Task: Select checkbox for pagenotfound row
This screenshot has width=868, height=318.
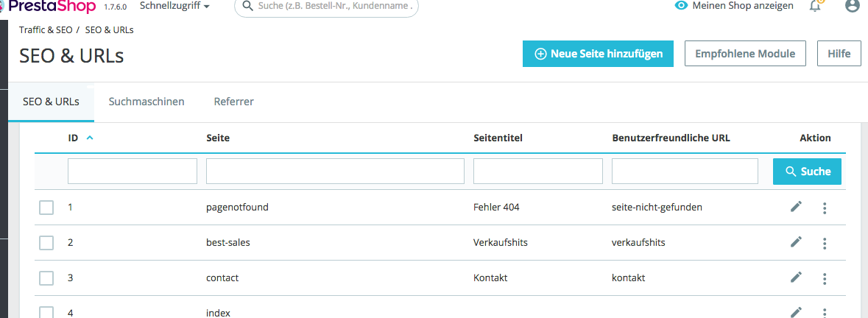Action: pos(46,208)
